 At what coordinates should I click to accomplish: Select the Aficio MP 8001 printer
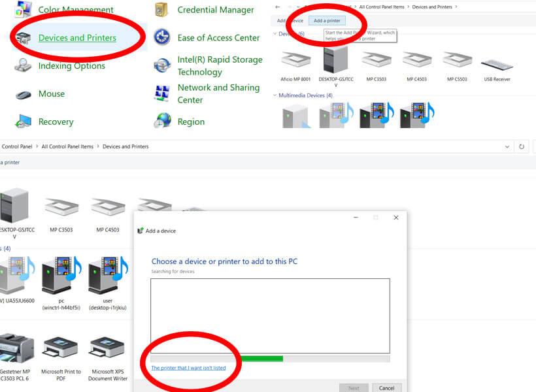(295, 67)
